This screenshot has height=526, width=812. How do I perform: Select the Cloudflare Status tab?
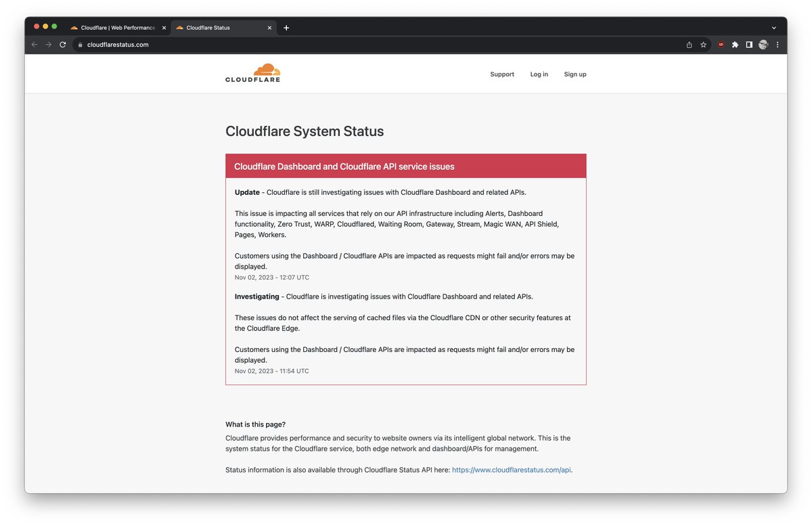pos(224,28)
